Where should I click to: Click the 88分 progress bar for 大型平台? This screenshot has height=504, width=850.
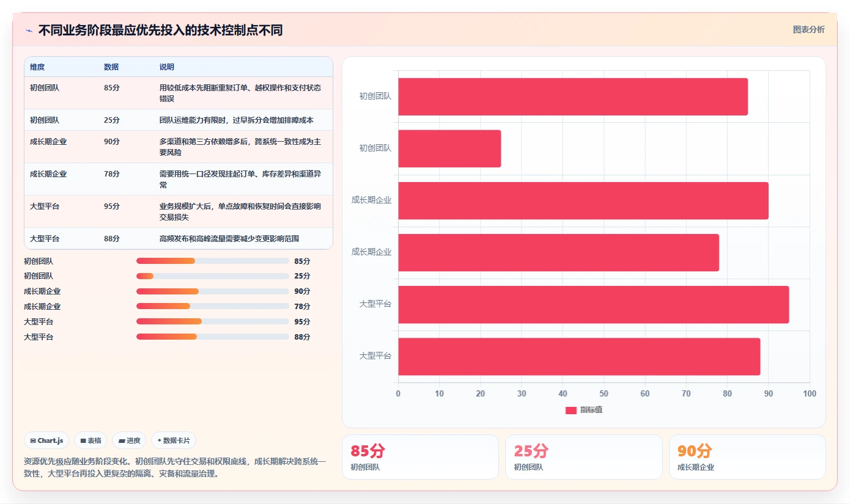(213, 337)
